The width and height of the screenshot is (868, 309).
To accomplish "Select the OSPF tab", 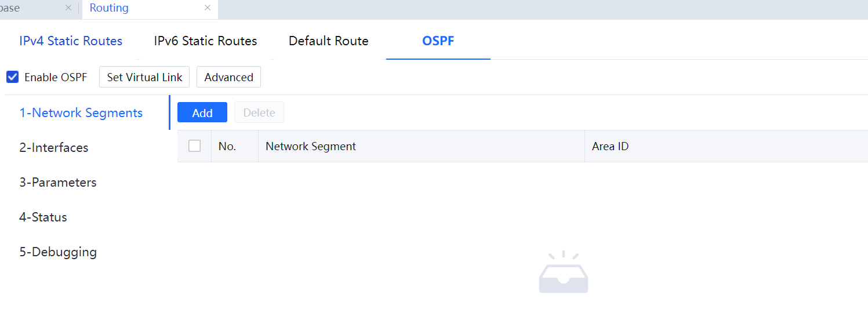I will 438,41.
